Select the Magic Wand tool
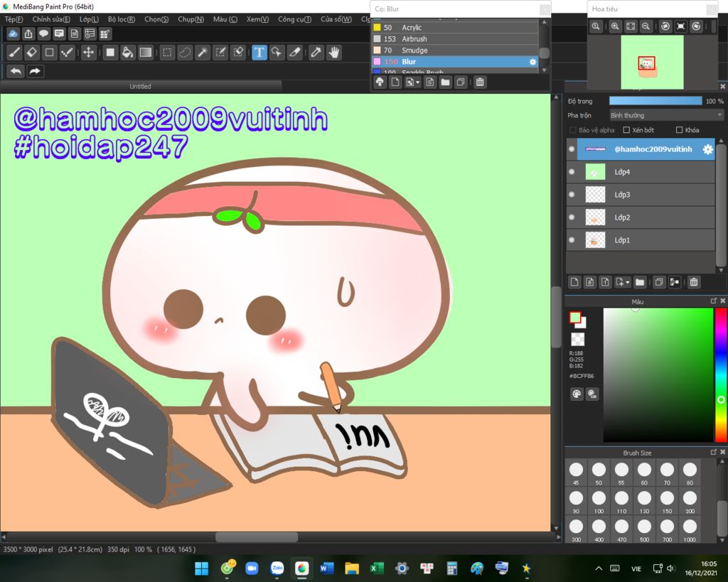This screenshot has width=728, height=582. (x=203, y=53)
